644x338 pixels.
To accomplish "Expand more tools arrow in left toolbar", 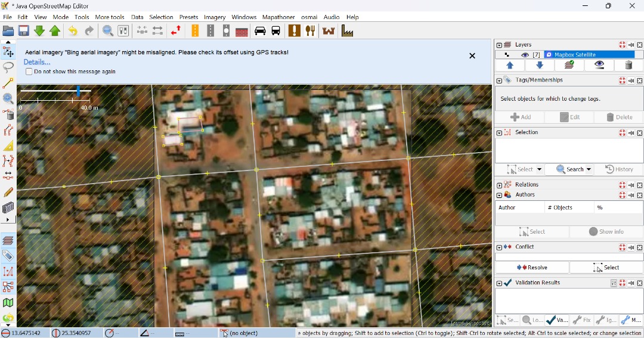I will (8, 220).
